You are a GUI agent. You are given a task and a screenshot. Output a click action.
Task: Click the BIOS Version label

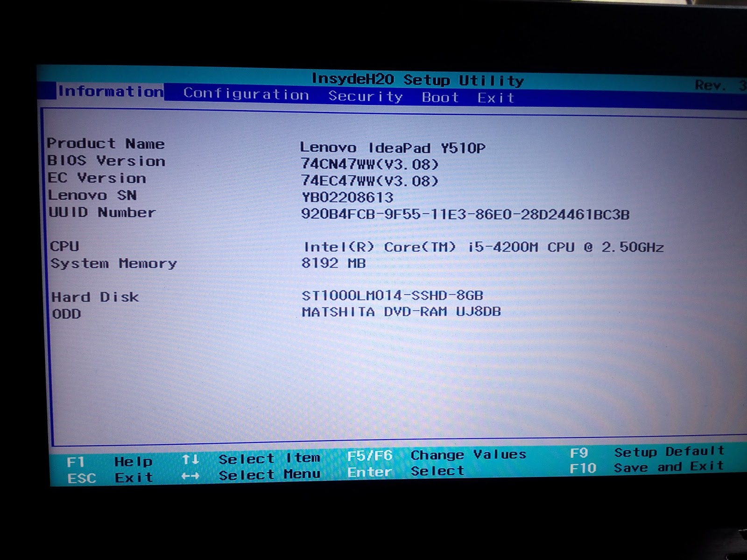tap(106, 161)
